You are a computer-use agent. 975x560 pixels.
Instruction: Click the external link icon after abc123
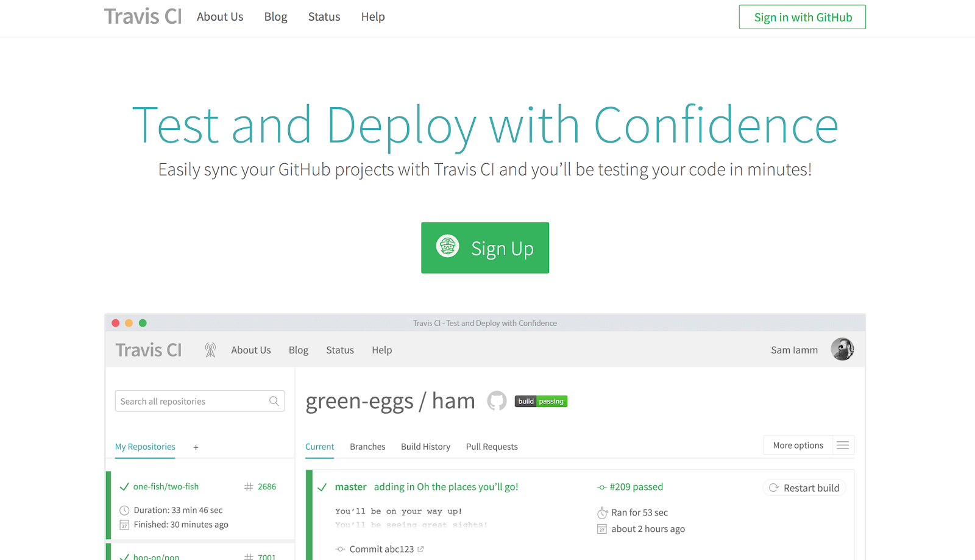click(x=420, y=549)
